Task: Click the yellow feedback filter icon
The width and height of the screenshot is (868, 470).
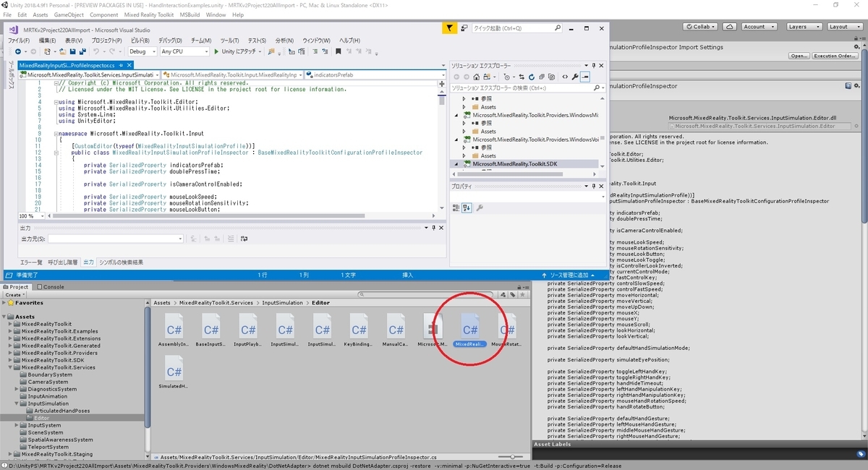Action: point(450,28)
